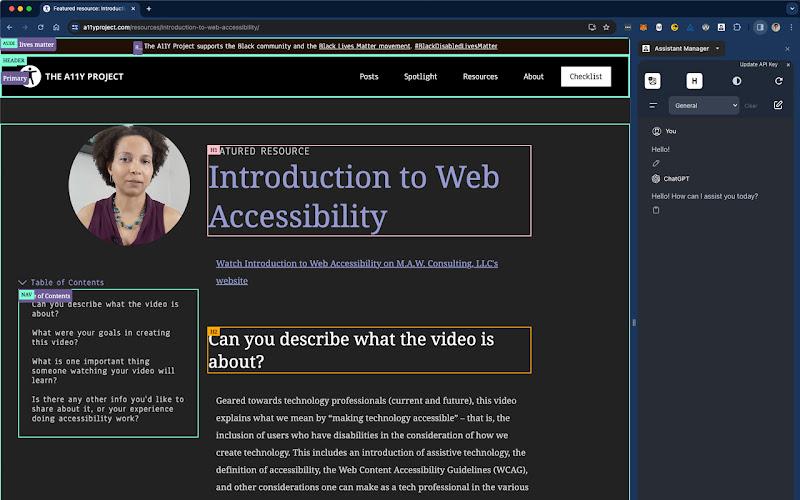Image resolution: width=800 pixels, height=500 pixels.
Task: Collapse the Table of Contents
Action: pos(61,282)
